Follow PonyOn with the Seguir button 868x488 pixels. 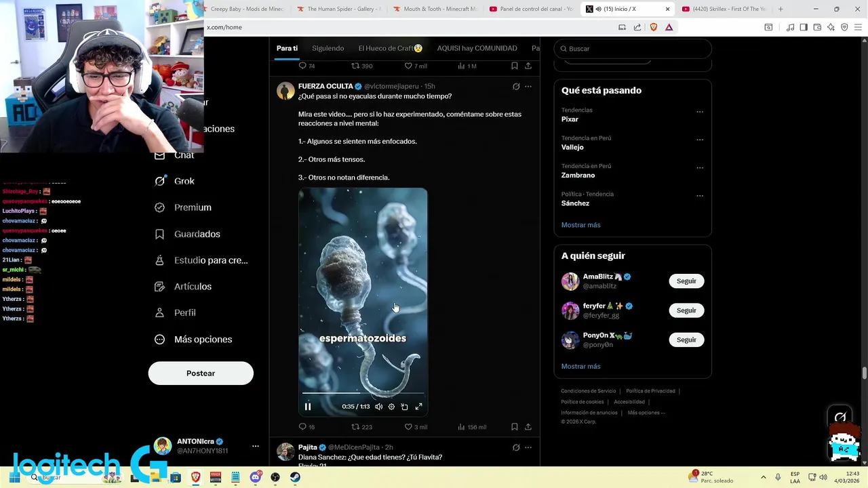pos(686,340)
